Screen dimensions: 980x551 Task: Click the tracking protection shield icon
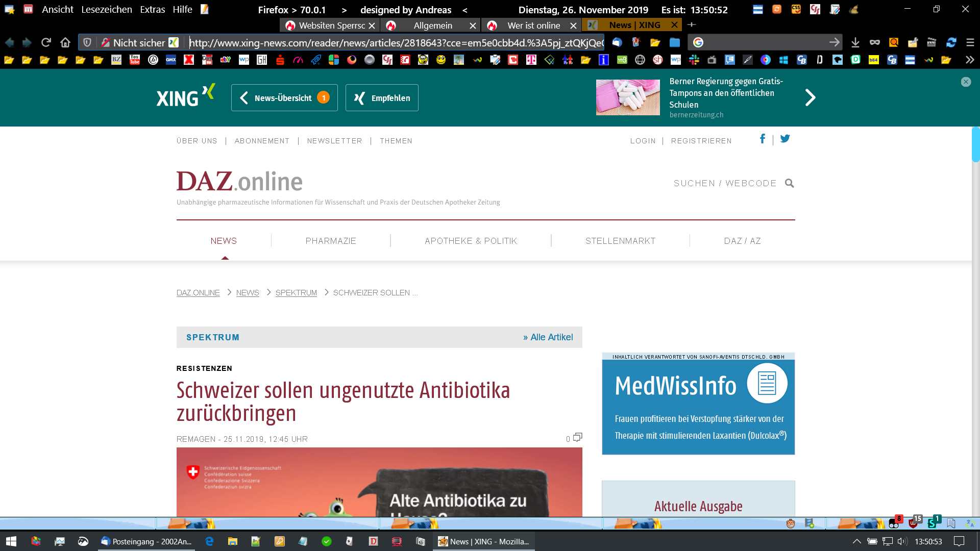(x=87, y=42)
